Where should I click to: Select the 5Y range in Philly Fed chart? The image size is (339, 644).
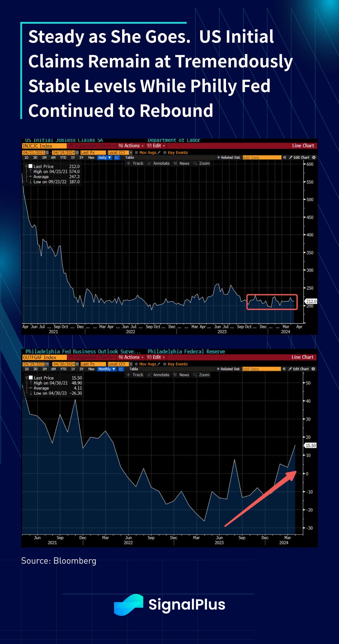pyautogui.click(x=82, y=369)
